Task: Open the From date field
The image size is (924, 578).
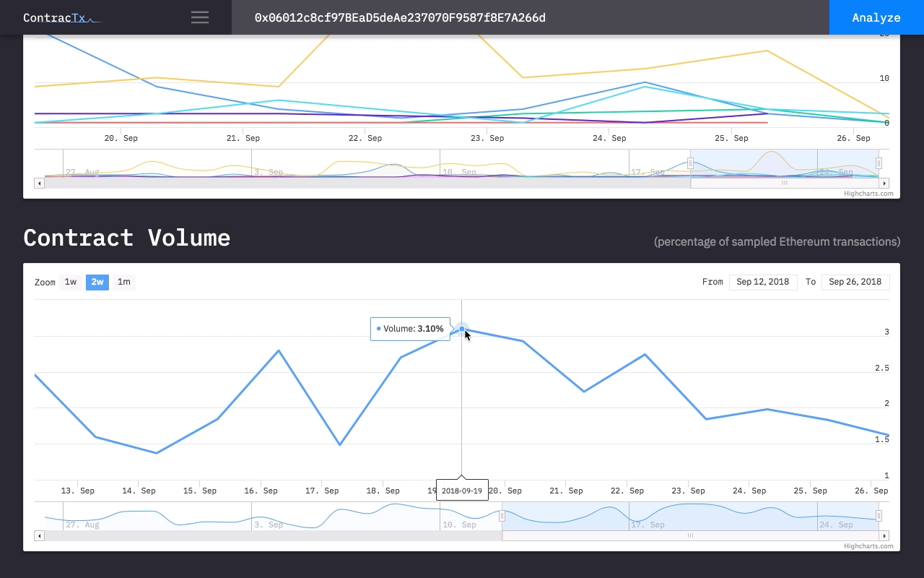Action: coord(763,282)
